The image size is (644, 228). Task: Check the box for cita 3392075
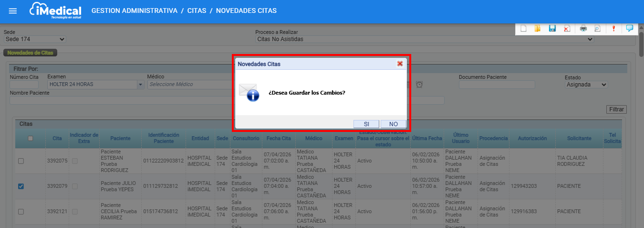[x=21, y=161]
